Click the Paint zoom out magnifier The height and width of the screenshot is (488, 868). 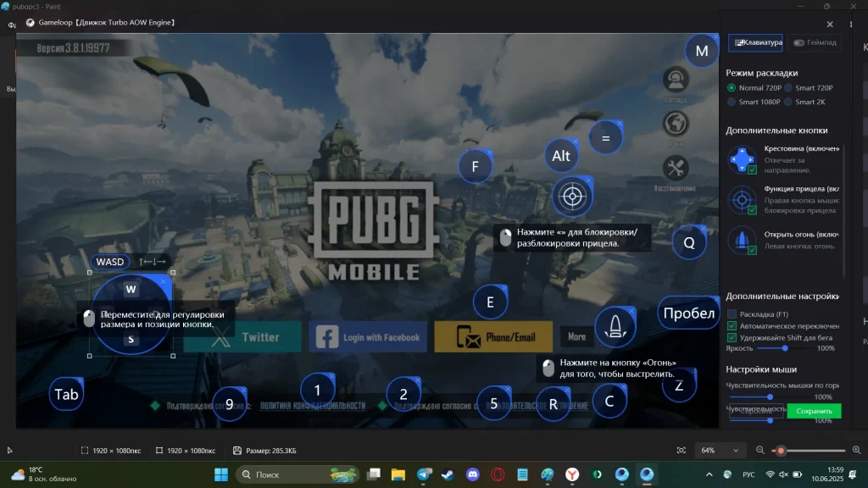point(760,451)
